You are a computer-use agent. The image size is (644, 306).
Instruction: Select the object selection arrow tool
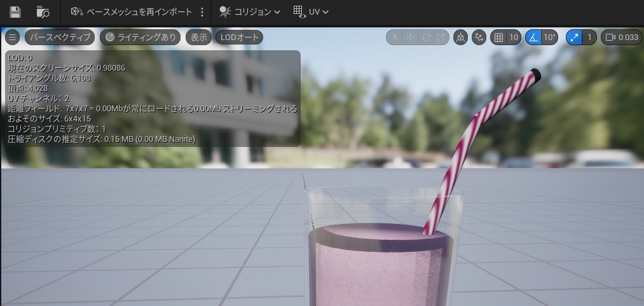(x=395, y=38)
